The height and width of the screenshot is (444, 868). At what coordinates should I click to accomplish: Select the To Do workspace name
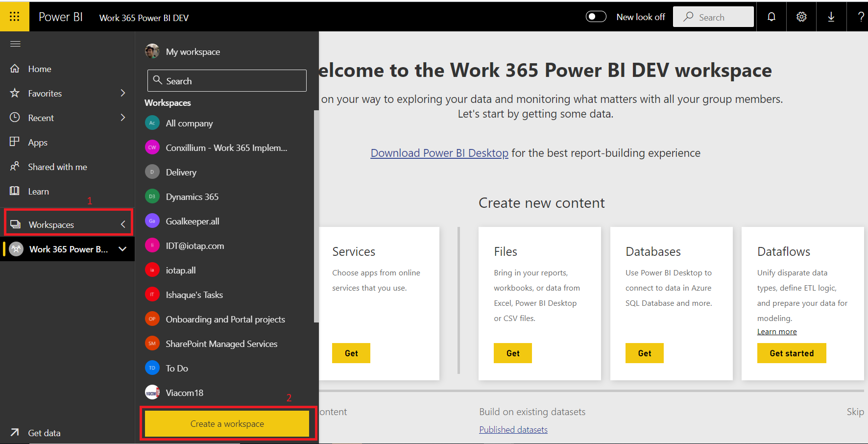177,368
